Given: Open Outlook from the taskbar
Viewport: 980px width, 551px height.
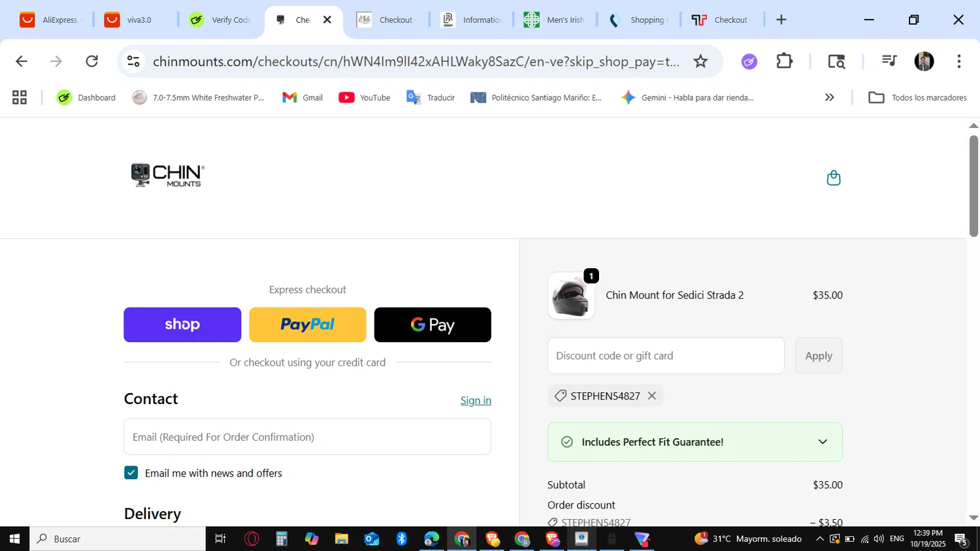Looking at the screenshot, I should 372,539.
